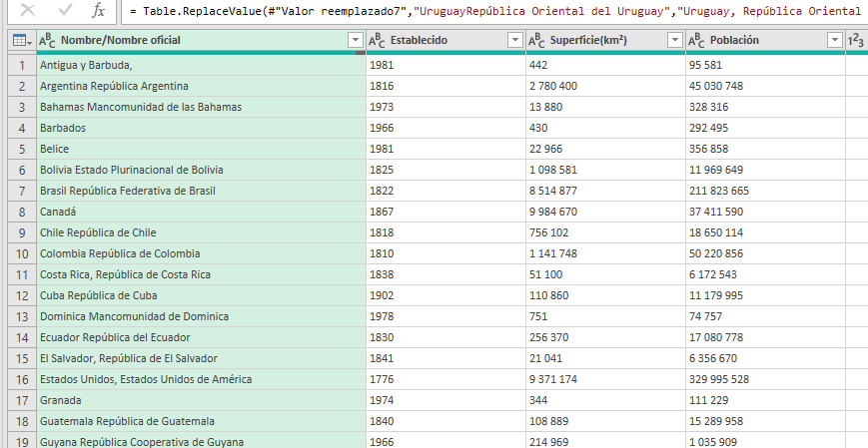Click the fx function icon
Screen dimensions: 868x448
click(98, 11)
